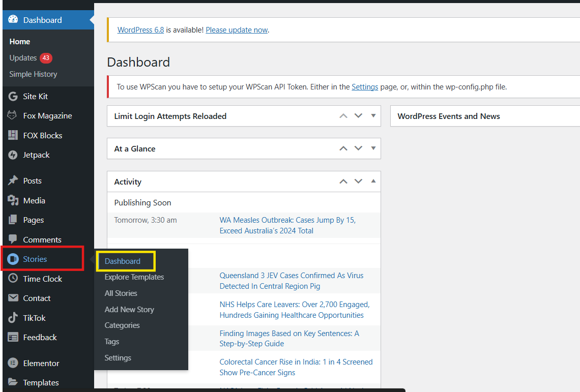Move At a Glance widget up
This screenshot has width=580, height=392.
point(343,148)
